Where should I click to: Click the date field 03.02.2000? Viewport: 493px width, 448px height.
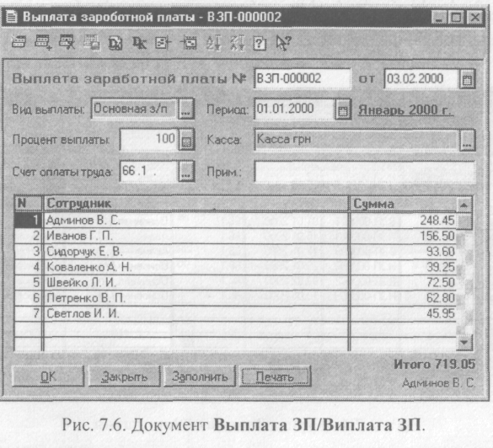421,79
